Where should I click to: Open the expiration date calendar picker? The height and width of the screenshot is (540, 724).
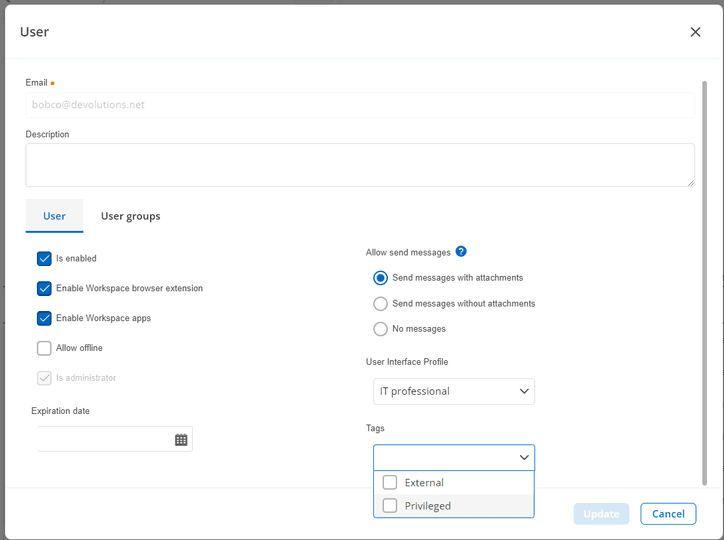[181, 440]
